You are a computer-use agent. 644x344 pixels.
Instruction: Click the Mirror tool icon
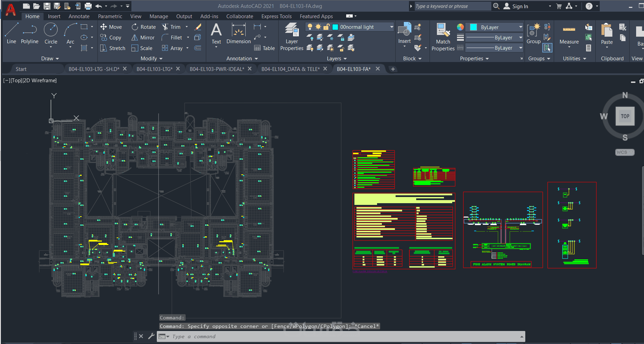pos(135,38)
